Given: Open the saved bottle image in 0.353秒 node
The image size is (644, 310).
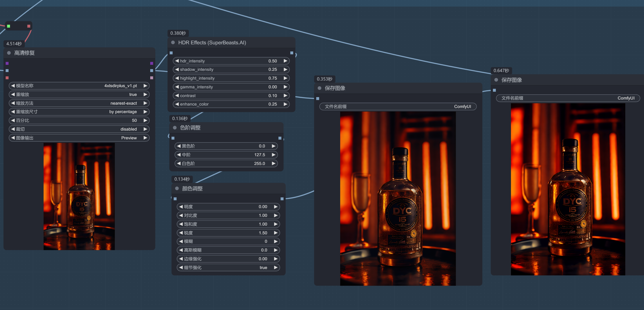Looking at the screenshot, I should tap(398, 198).
